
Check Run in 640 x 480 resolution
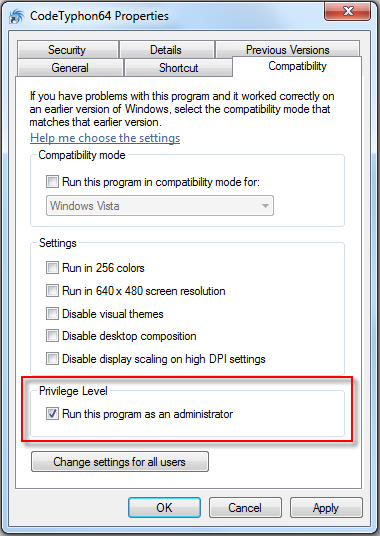point(52,291)
